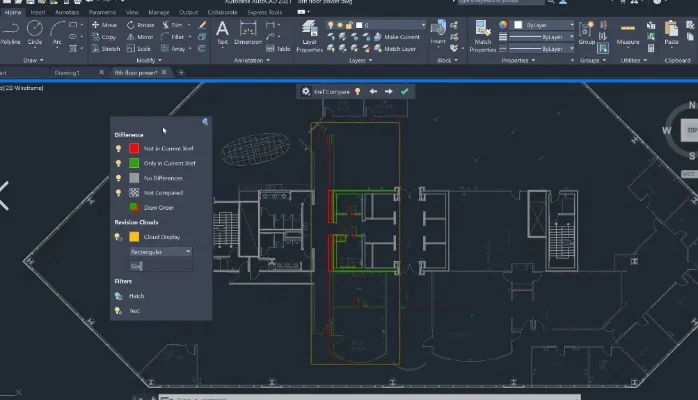The width and height of the screenshot is (698, 400).
Task: Expand the Draw panel flyout
Action: click(40, 60)
